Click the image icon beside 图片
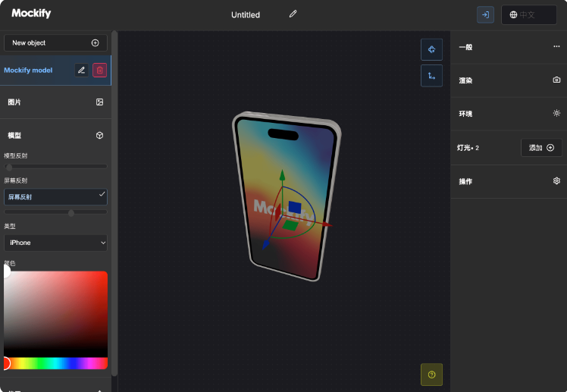The width and height of the screenshot is (567, 392). pyautogui.click(x=99, y=102)
